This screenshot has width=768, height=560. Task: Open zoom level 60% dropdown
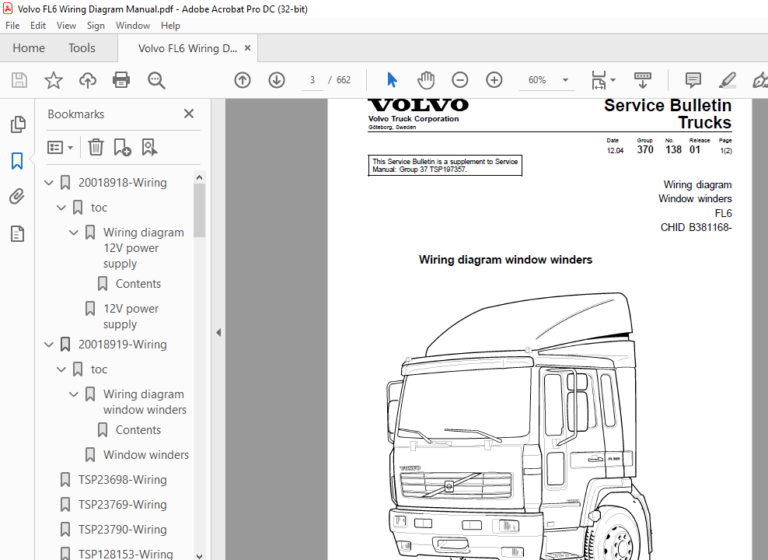click(x=565, y=80)
